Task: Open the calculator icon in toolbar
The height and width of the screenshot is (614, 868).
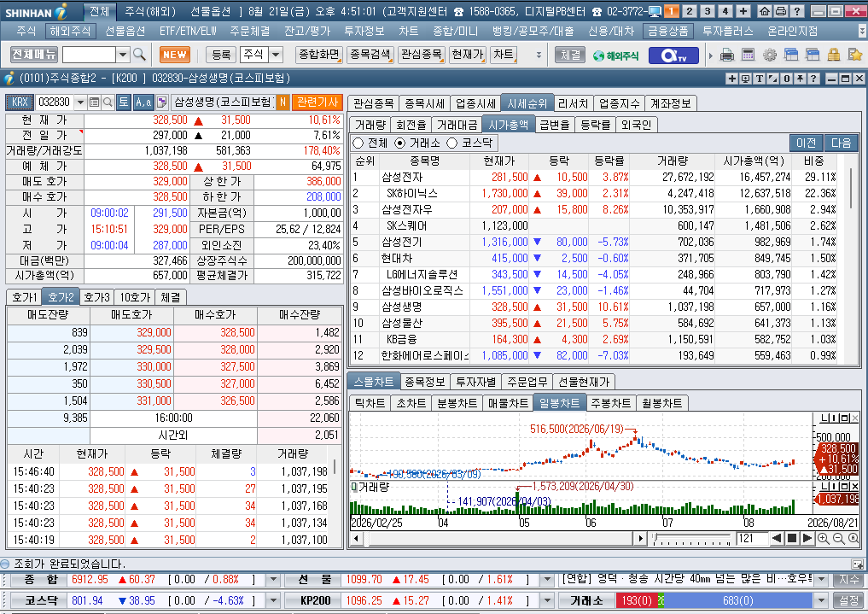Action: coord(748,55)
